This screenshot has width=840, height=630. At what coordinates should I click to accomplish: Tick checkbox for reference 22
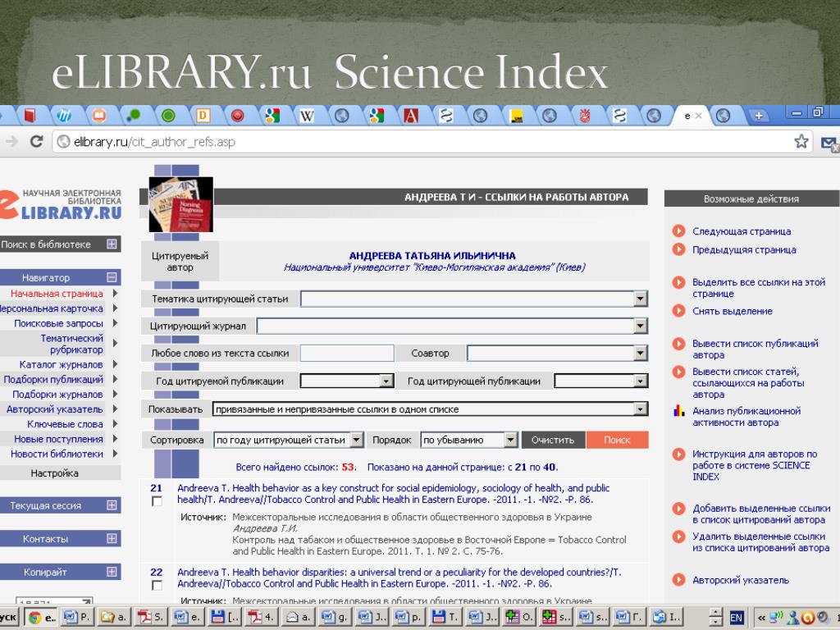pyautogui.click(x=157, y=586)
